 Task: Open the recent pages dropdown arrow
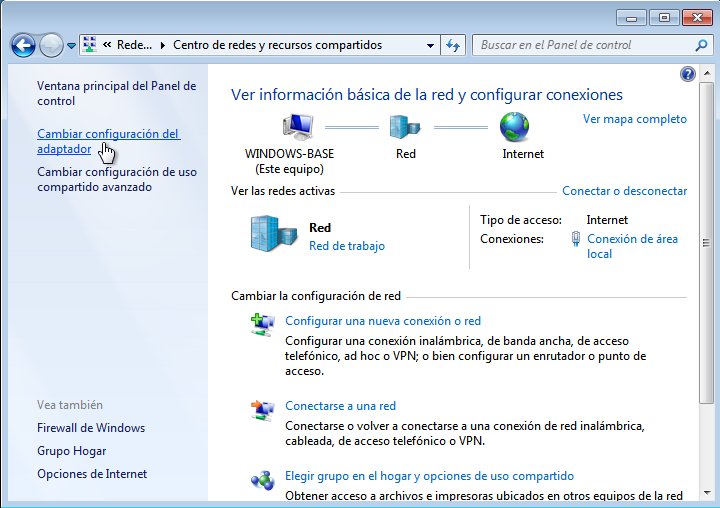click(x=71, y=45)
